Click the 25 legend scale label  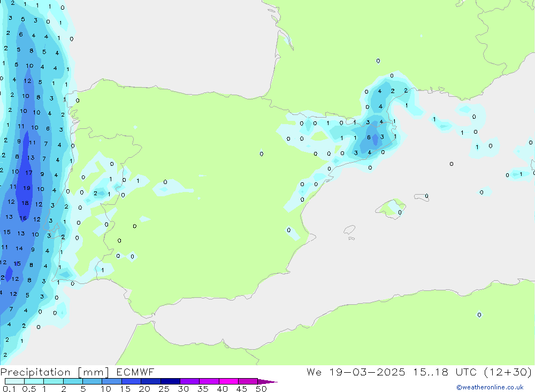(164, 389)
